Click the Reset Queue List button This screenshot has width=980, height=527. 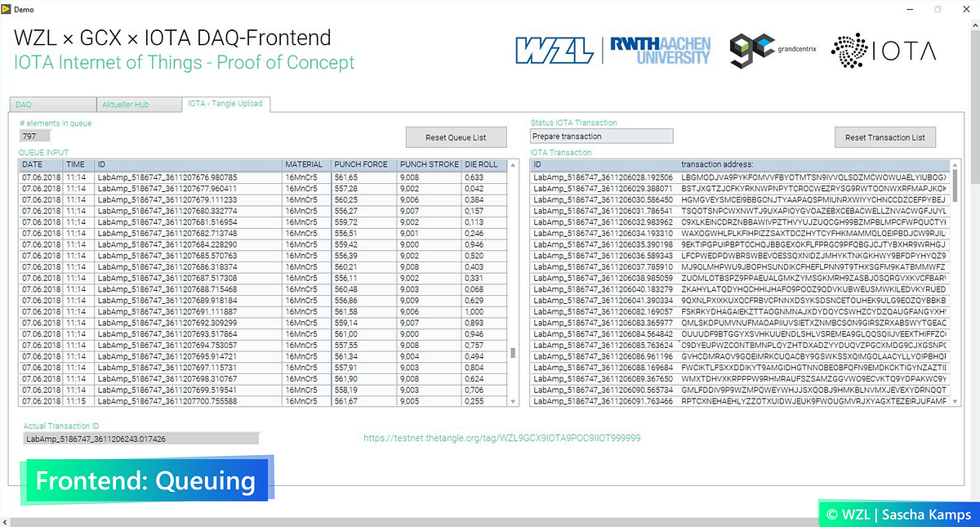[456, 137]
